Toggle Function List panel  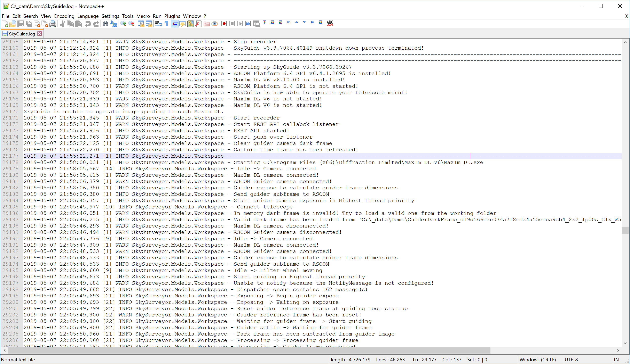coord(198,24)
